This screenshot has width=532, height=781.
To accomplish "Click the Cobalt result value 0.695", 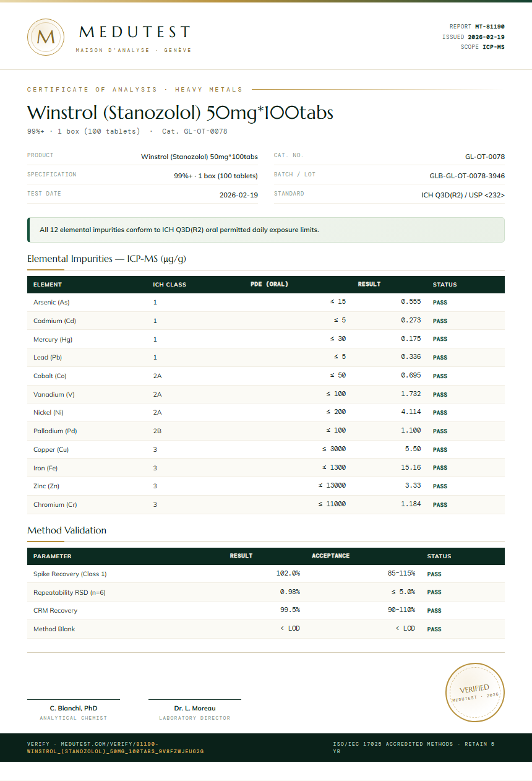I will [x=411, y=376].
